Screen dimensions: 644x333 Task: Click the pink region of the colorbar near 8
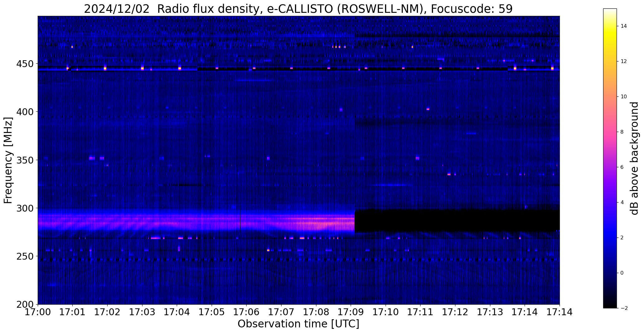(x=610, y=132)
